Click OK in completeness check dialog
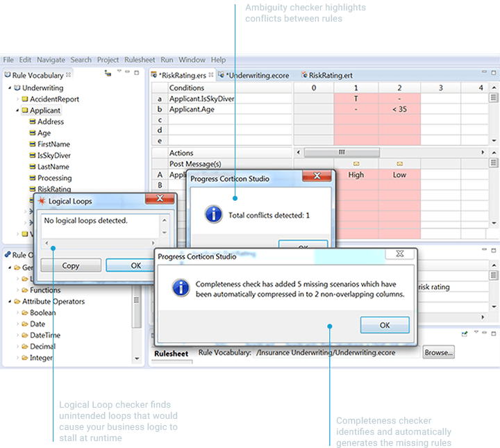 click(x=385, y=325)
